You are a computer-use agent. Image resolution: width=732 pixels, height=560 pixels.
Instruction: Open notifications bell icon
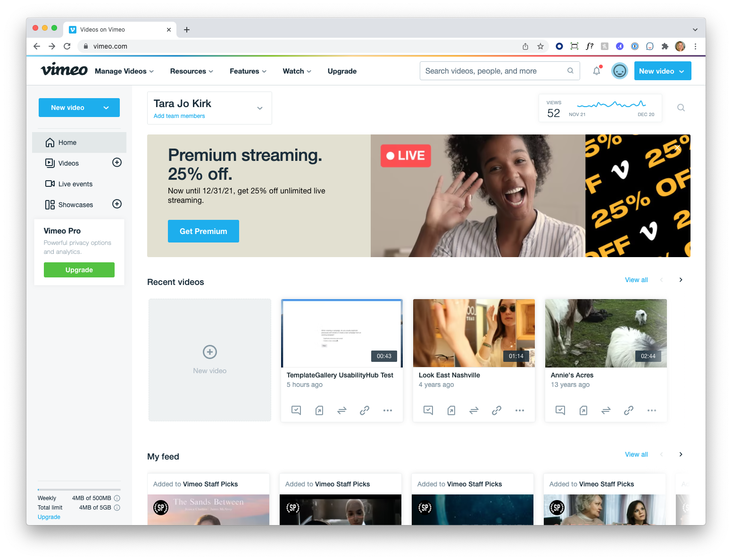(597, 71)
